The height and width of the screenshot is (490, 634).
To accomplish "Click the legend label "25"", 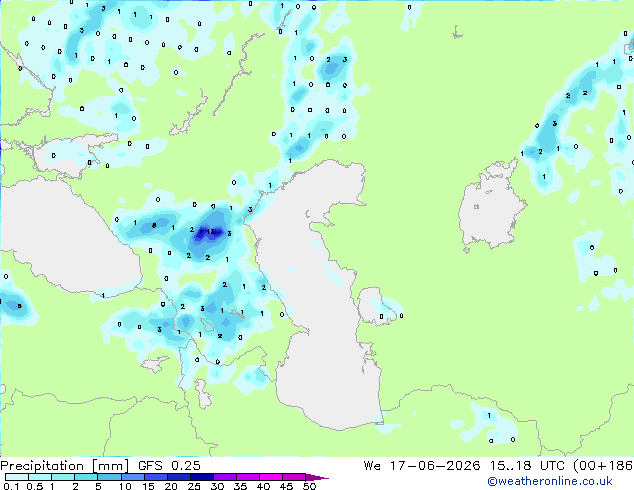I will 194,486.
